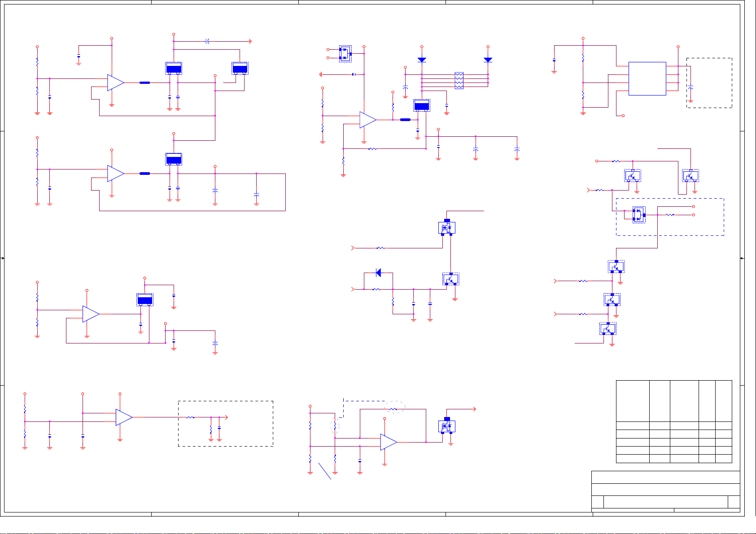This screenshot has height=534, width=756.
Task: Select the resistor inside the blue dashed box
Action: pyautogui.click(x=670, y=215)
